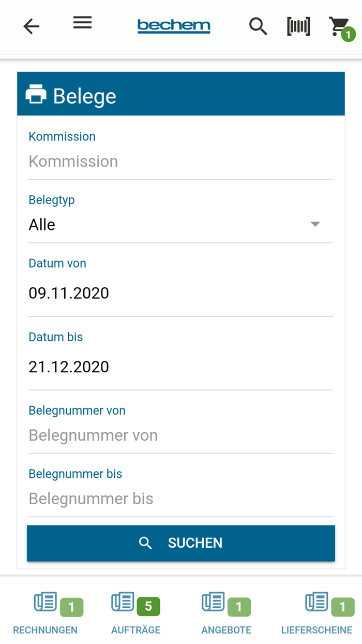The height and width of the screenshot is (644, 362).
Task: Expand the Belegtyp dropdown arrow
Action: (315, 224)
